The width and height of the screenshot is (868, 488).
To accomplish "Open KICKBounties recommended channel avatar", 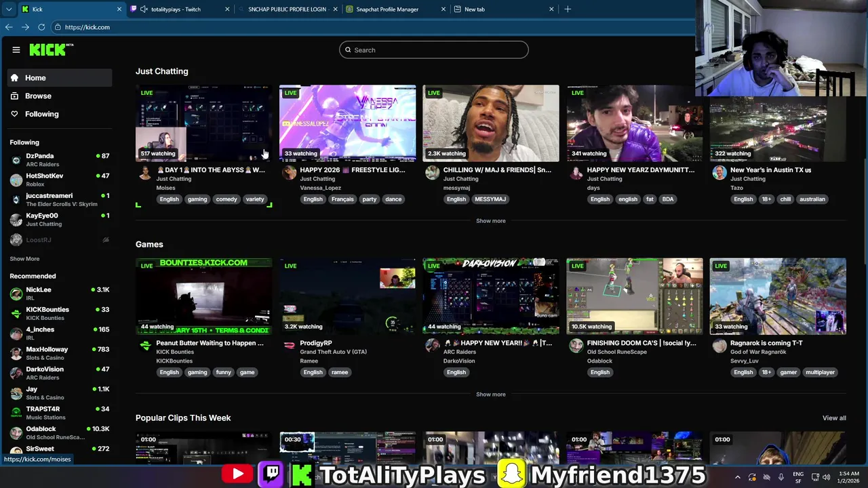I will point(16,313).
